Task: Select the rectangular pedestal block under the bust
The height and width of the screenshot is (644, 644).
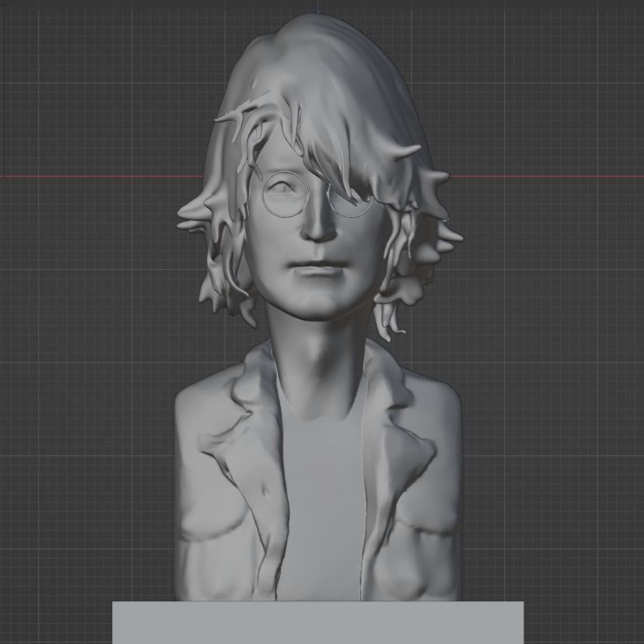Action: pos(318,621)
